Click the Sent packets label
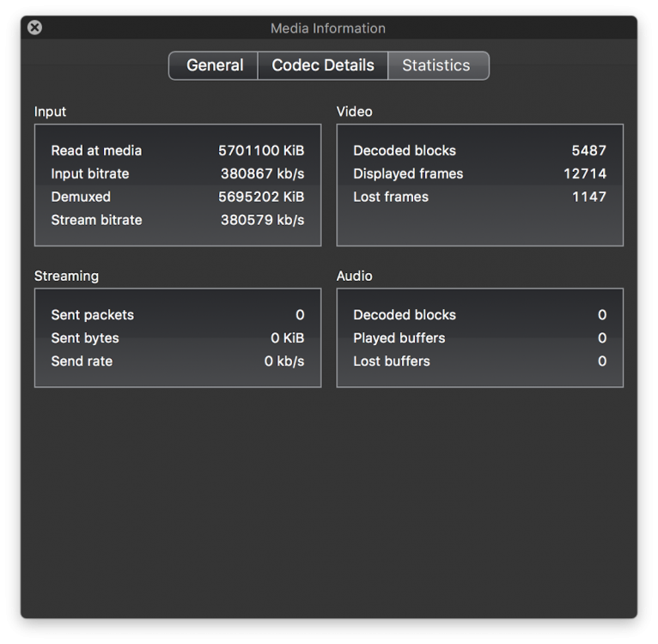This screenshot has width=658, height=644. (x=93, y=315)
